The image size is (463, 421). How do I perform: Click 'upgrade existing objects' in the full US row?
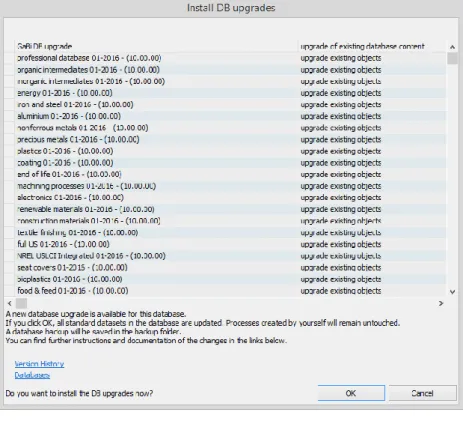(341, 244)
